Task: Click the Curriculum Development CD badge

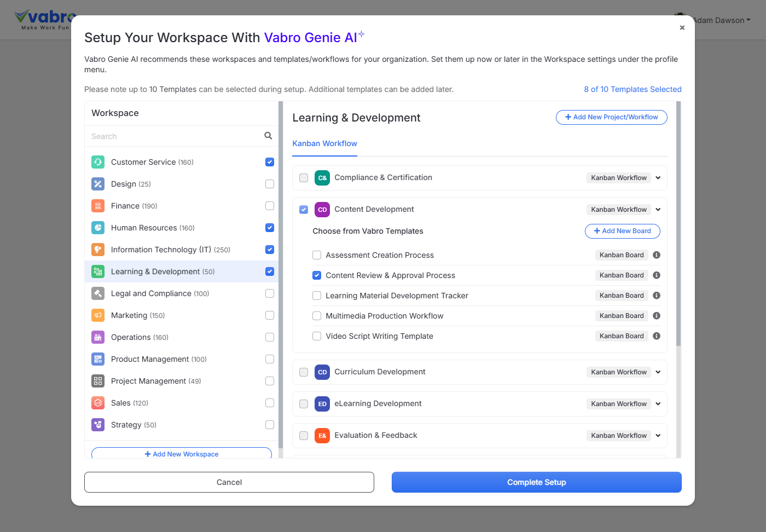Action: pyautogui.click(x=322, y=372)
